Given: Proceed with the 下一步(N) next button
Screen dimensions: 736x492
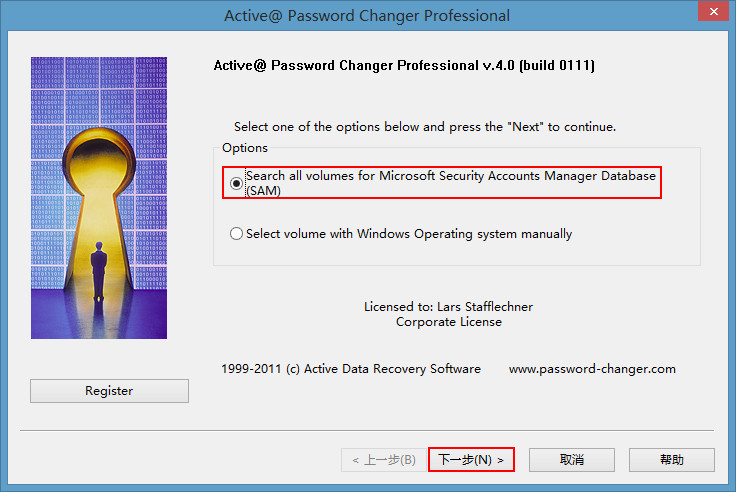Looking at the screenshot, I should tap(471, 460).
